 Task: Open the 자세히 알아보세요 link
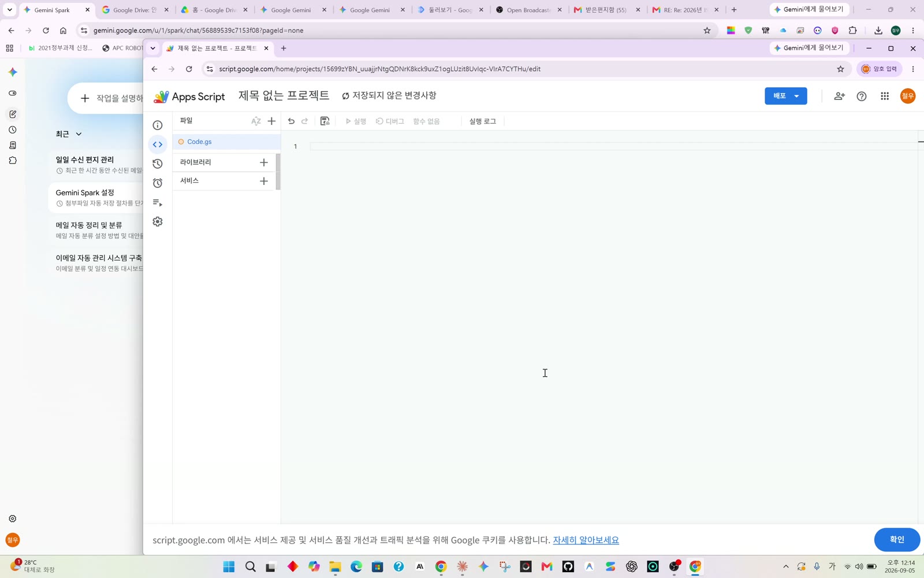pos(586,540)
